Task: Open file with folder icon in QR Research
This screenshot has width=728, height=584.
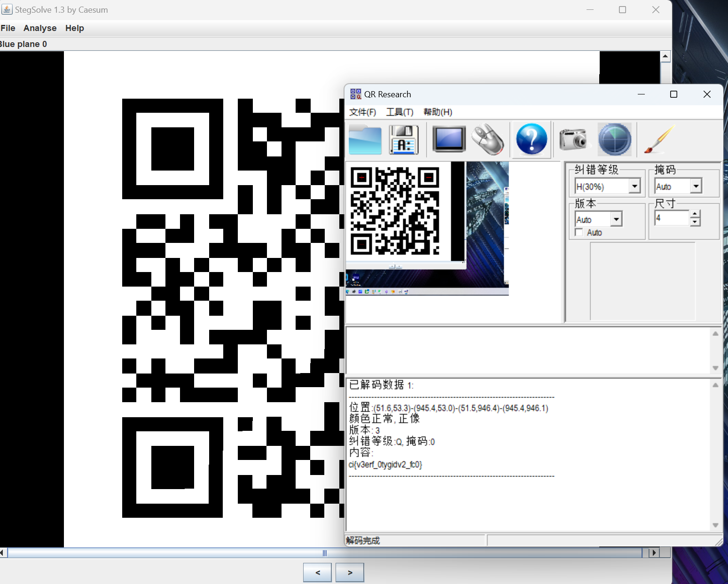Action: (x=365, y=140)
